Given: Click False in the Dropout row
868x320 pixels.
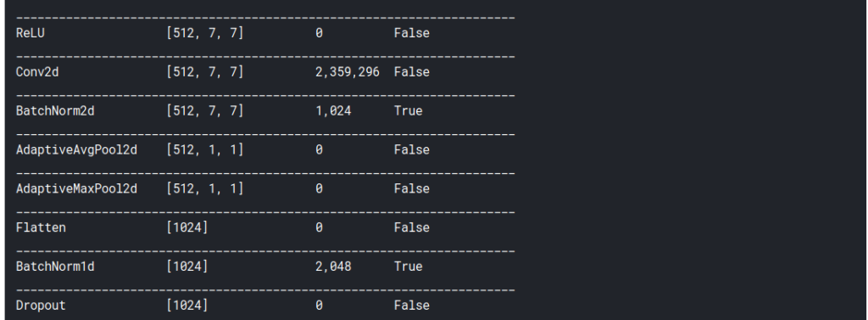Looking at the screenshot, I should (412, 305).
